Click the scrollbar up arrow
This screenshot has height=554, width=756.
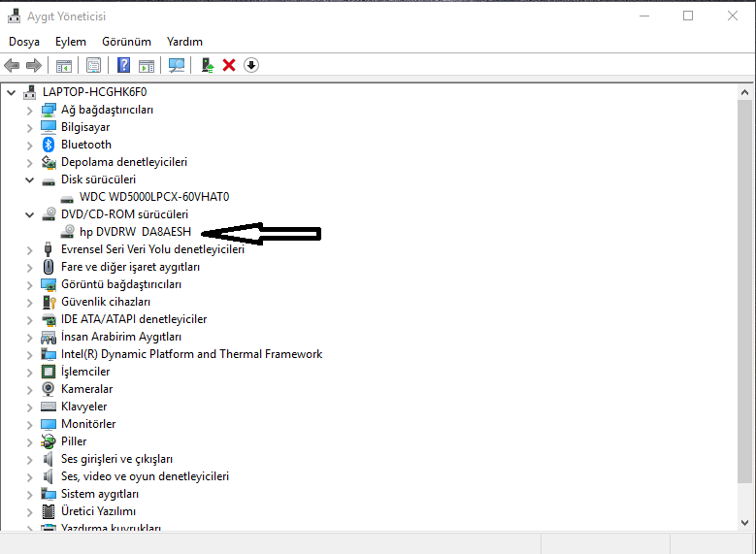coord(744,92)
